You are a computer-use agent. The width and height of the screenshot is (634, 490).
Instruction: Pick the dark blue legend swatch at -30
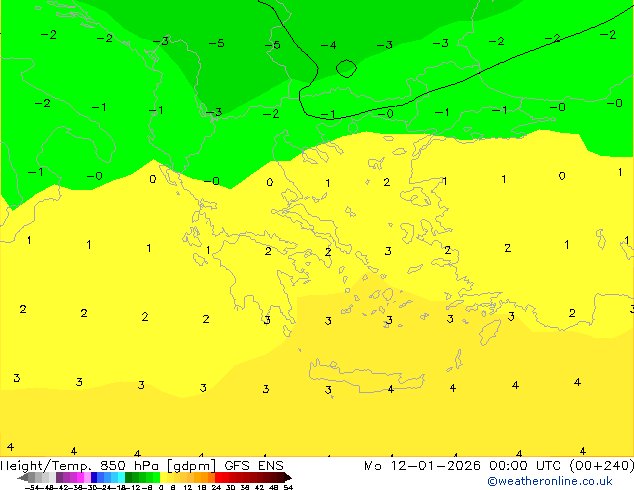point(94,477)
